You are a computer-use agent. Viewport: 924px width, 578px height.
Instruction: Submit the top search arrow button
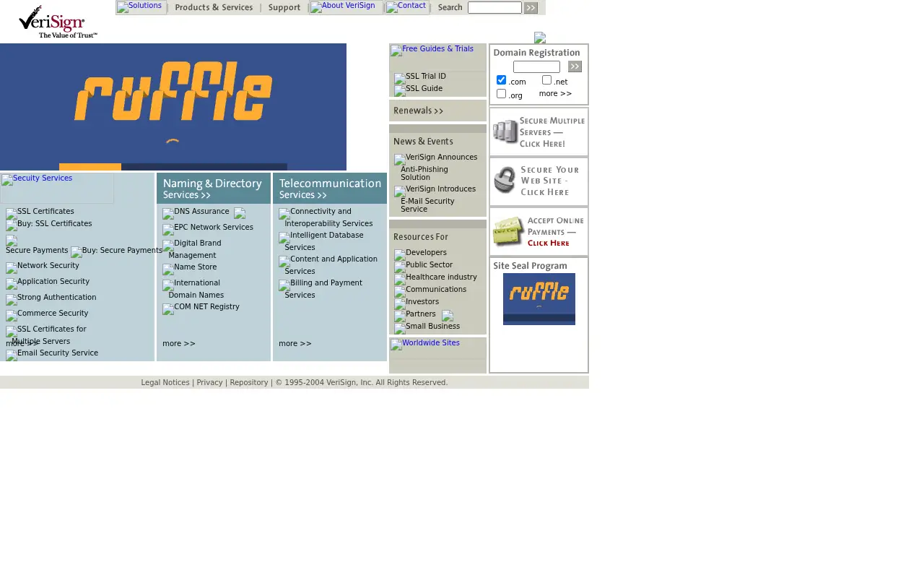(531, 8)
